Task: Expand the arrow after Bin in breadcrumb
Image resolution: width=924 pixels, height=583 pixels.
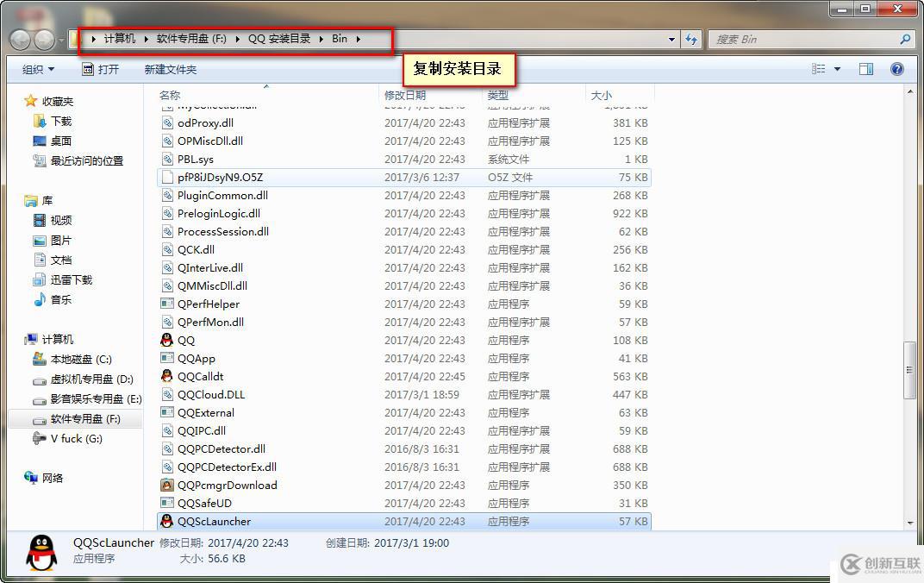Action: click(358, 39)
